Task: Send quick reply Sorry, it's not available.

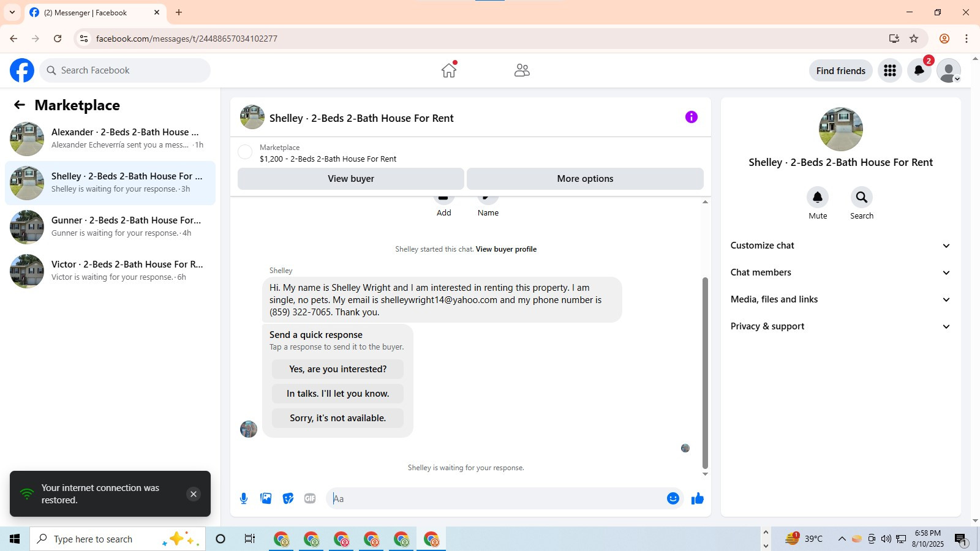Action: (337, 418)
